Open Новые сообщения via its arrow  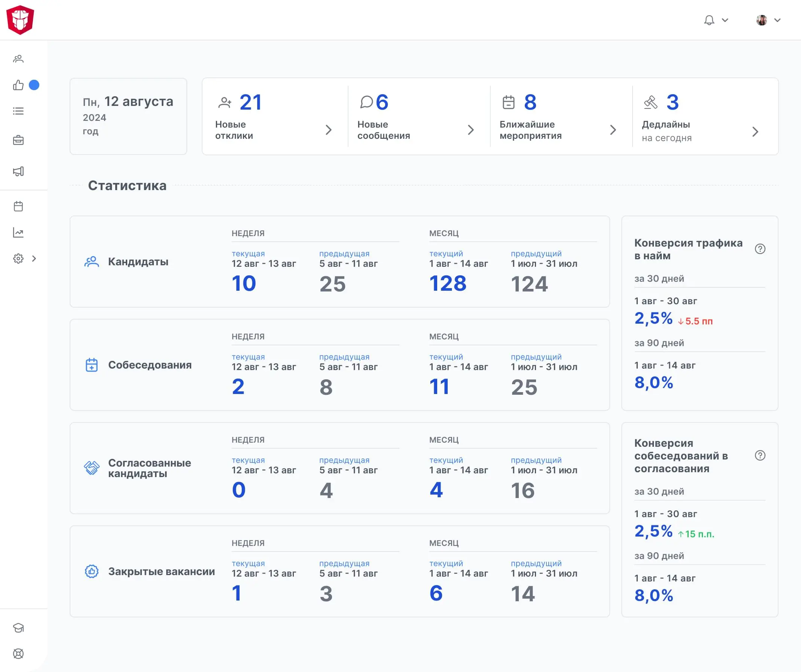(x=471, y=130)
